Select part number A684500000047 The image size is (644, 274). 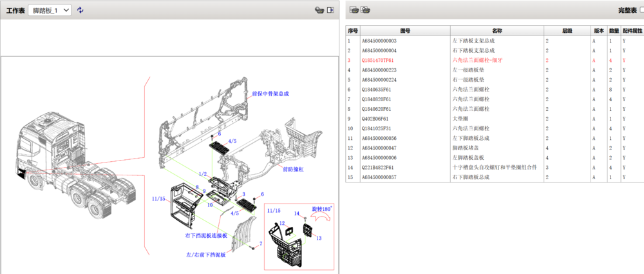click(379, 148)
